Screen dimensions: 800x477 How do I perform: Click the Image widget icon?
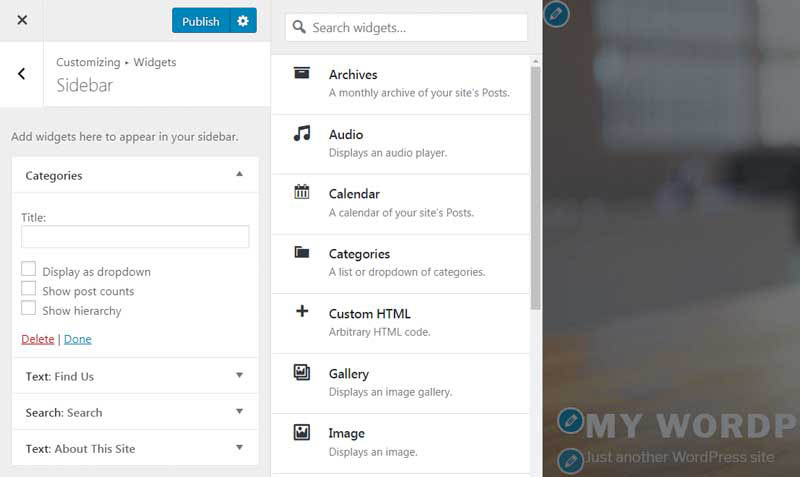pos(301,432)
